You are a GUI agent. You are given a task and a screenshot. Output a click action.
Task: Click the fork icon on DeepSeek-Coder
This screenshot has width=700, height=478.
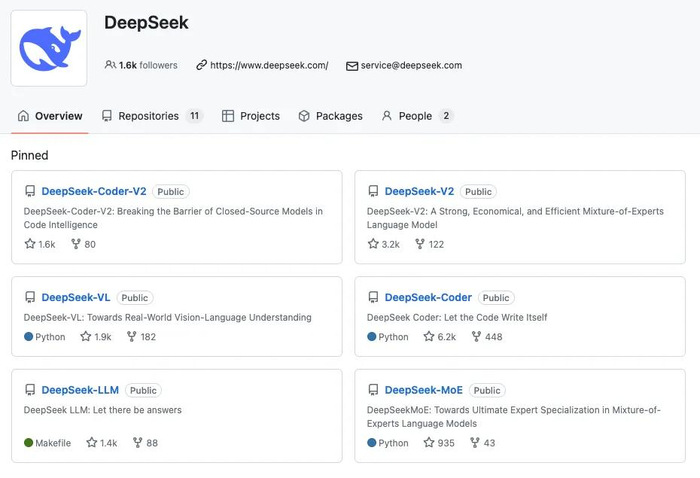(475, 337)
